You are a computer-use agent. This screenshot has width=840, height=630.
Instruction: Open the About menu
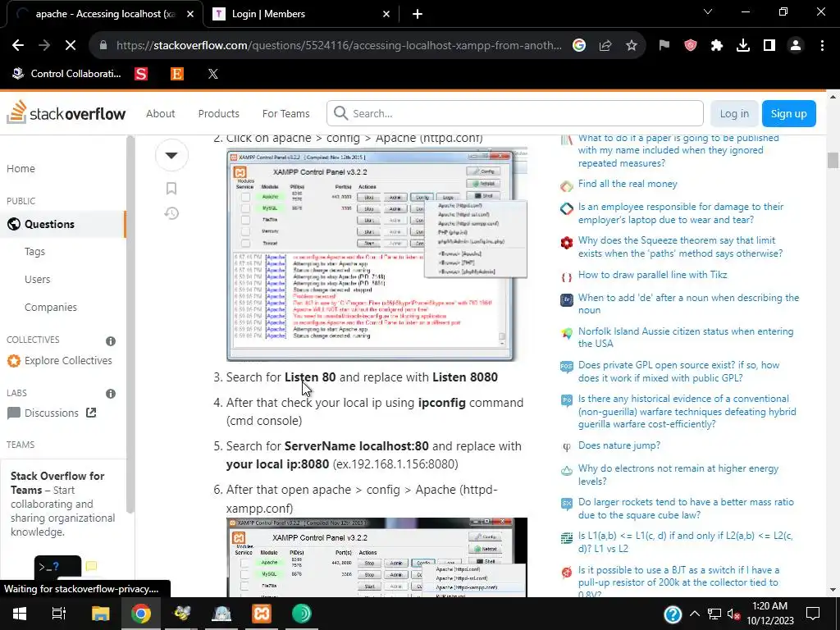tap(160, 113)
